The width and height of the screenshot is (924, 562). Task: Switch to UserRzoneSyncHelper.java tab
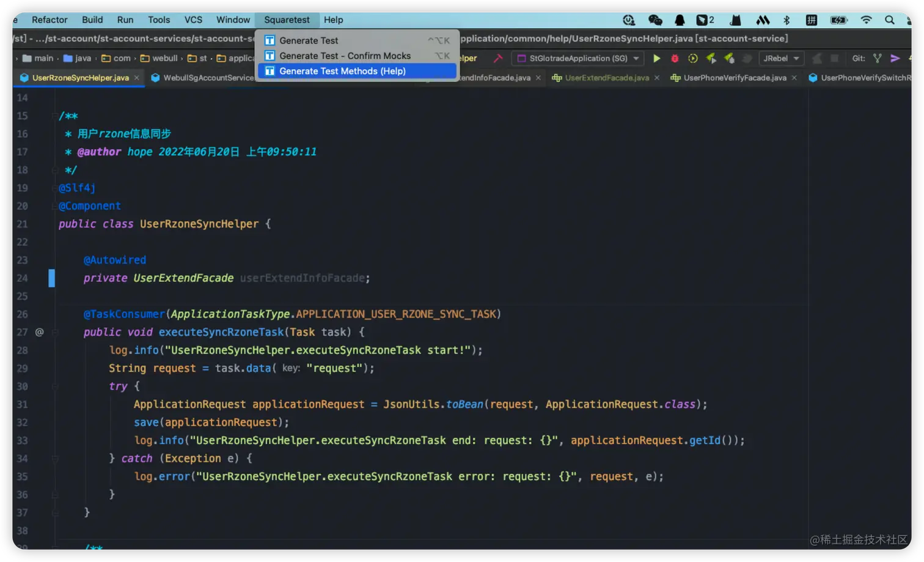point(80,78)
